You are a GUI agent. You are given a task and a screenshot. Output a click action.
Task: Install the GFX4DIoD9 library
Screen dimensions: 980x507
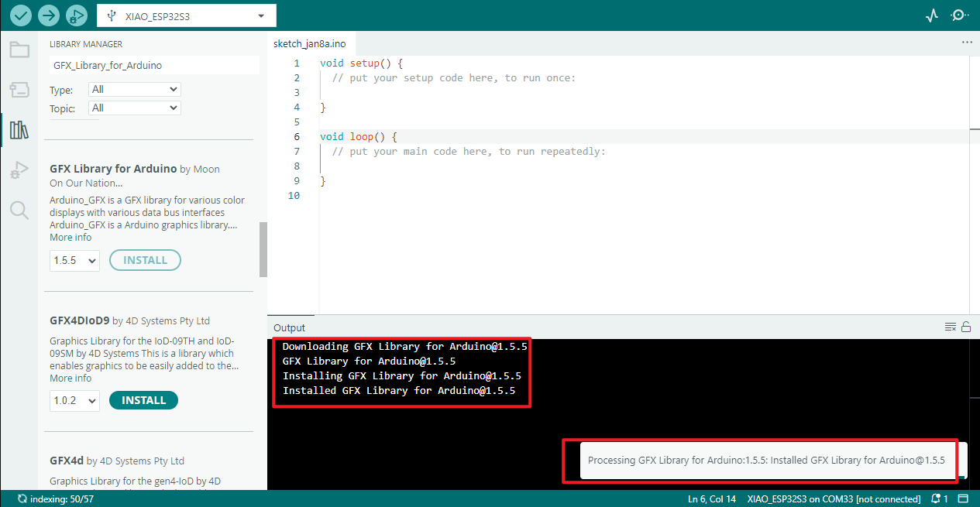tap(143, 400)
